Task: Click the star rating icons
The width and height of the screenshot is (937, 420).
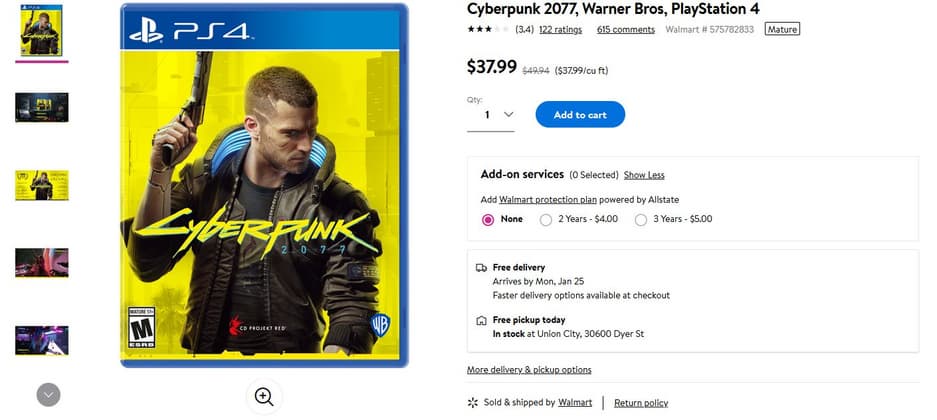Action: pos(488,29)
